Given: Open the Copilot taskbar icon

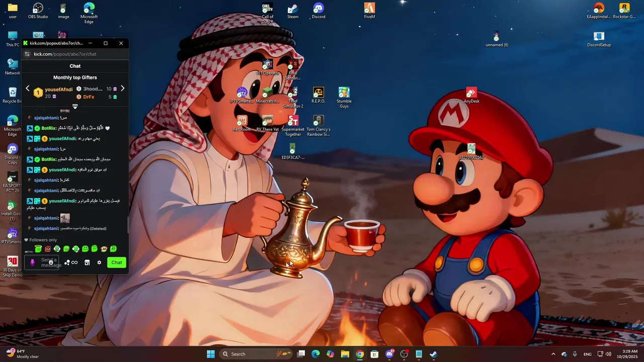Looking at the screenshot, I should (x=330, y=354).
